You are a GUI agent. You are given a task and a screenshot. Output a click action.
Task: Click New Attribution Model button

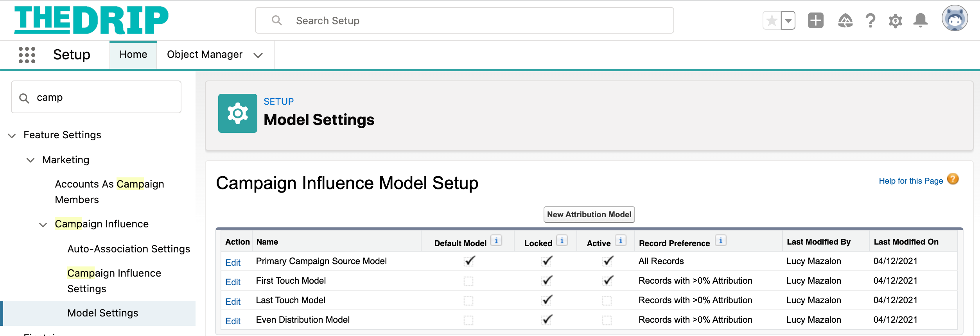(589, 214)
